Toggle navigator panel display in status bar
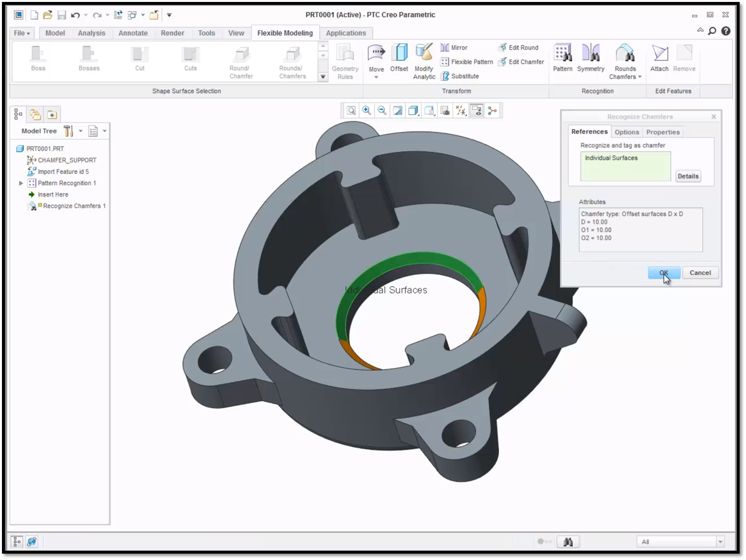The width and height of the screenshot is (746, 560). (17, 541)
